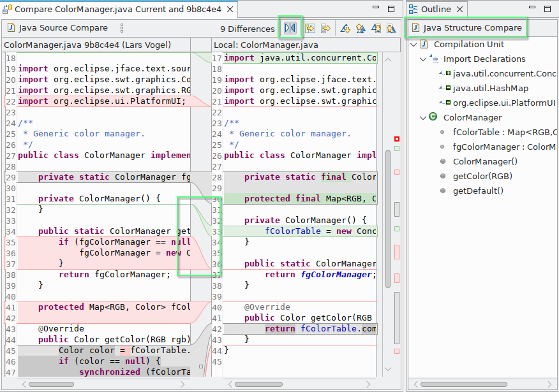The image size is (559, 392).
Task: Click left pane horizontal scroll left arrow
Action: (24, 384)
